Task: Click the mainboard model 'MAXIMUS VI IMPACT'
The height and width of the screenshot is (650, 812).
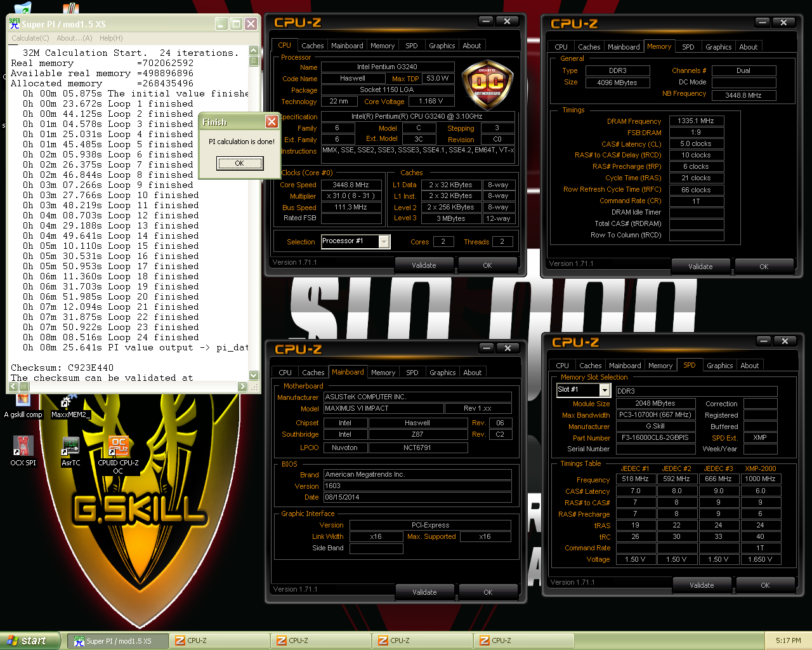Action: pyautogui.click(x=383, y=408)
